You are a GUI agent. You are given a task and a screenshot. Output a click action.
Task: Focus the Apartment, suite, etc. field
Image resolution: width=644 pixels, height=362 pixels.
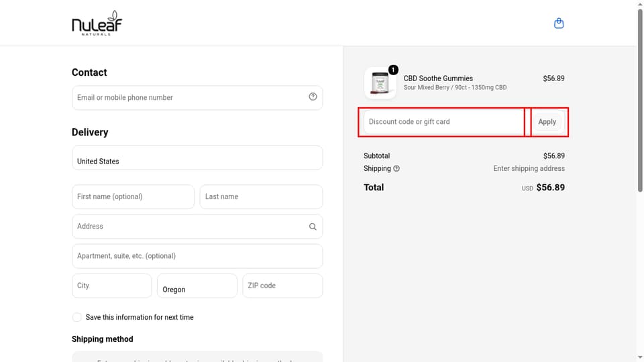pyautogui.click(x=197, y=256)
